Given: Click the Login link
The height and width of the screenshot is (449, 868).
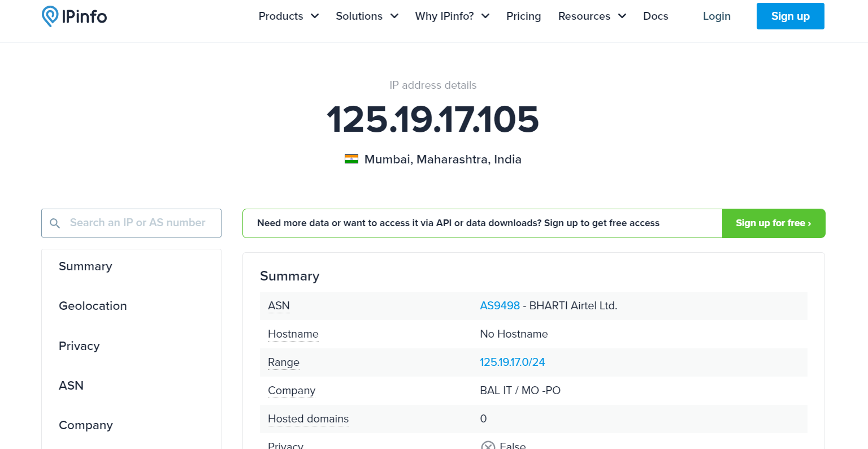Looking at the screenshot, I should tap(717, 16).
